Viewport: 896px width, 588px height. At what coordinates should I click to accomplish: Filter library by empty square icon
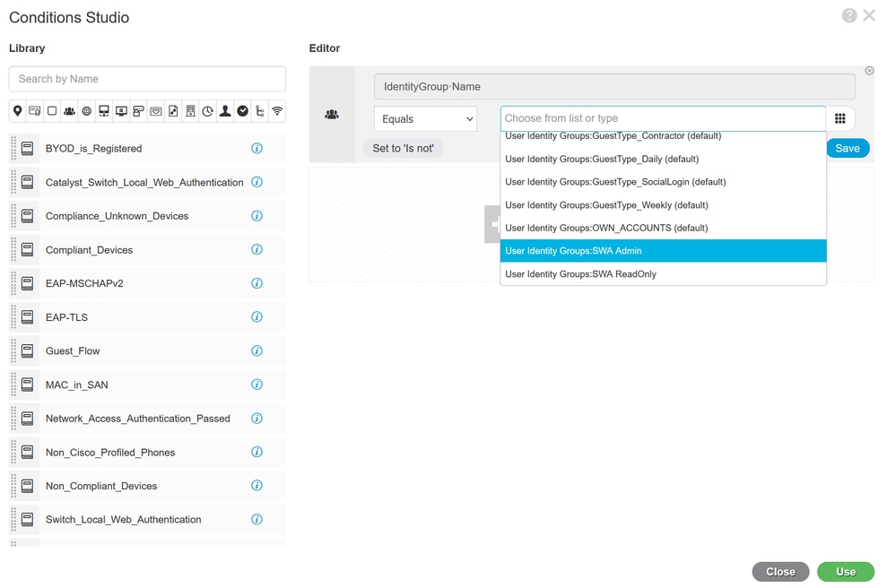click(52, 111)
